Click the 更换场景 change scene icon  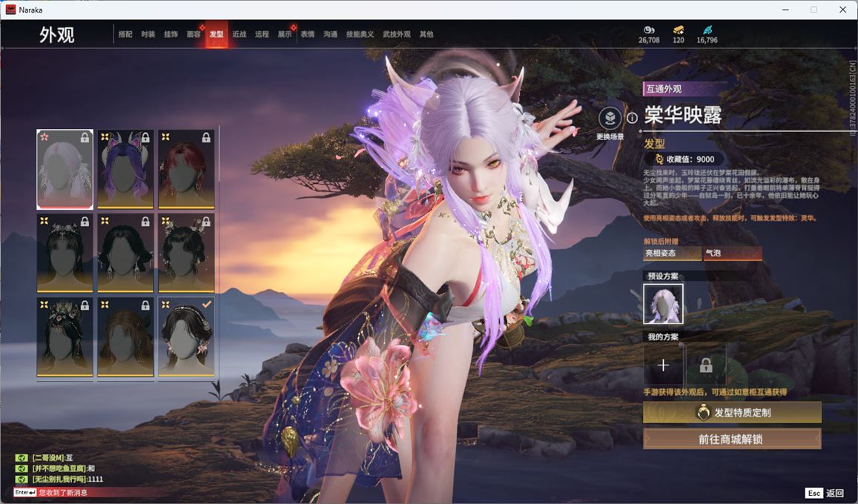610,118
